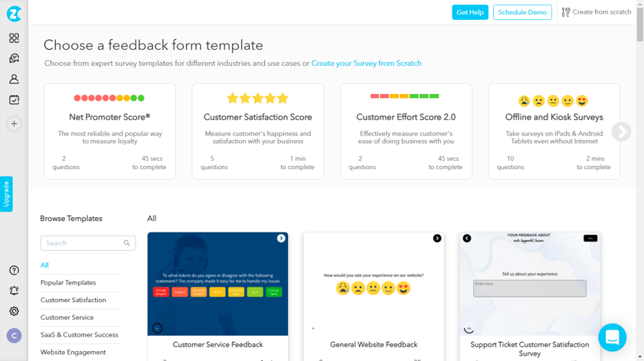The image size is (644, 361).
Task: Click General Website Feedback title text
Action: click(374, 345)
